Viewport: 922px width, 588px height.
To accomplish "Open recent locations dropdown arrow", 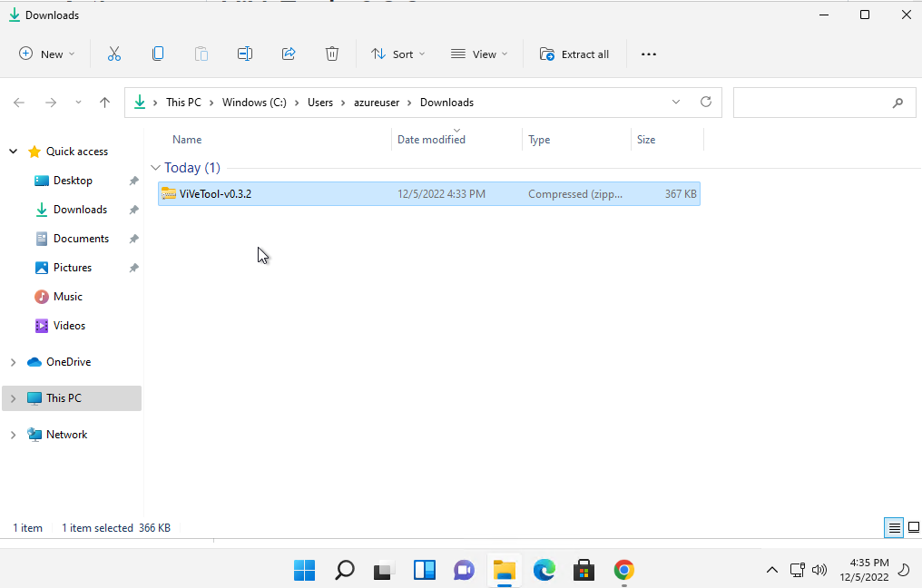I will click(78, 103).
